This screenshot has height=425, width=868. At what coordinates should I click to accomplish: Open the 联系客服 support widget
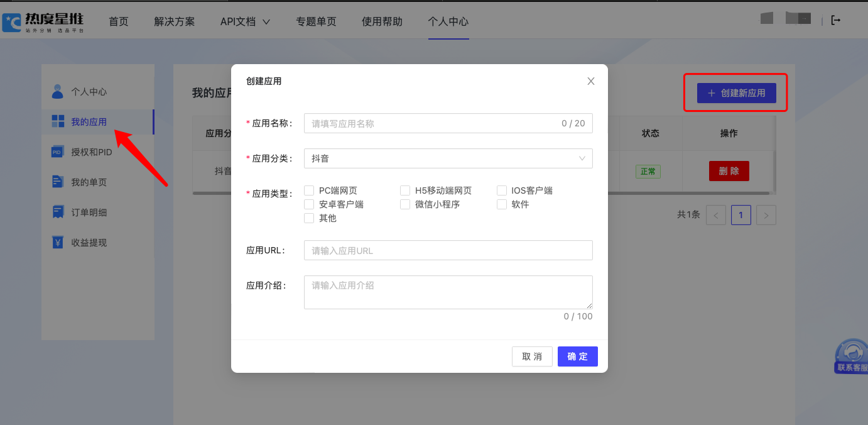click(x=852, y=356)
